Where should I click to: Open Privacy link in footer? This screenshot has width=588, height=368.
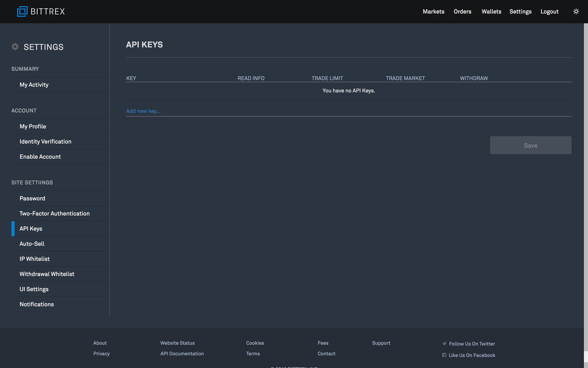pyautogui.click(x=101, y=354)
